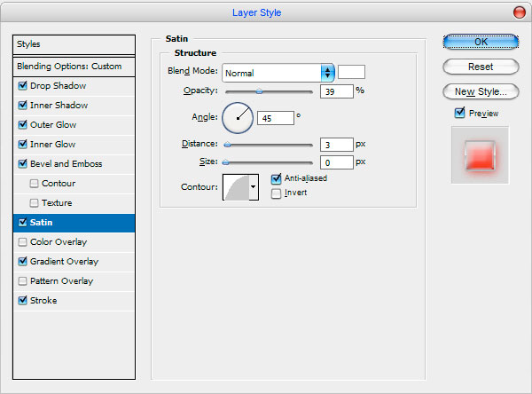
Task: Click the angle dial control
Action: 238,118
